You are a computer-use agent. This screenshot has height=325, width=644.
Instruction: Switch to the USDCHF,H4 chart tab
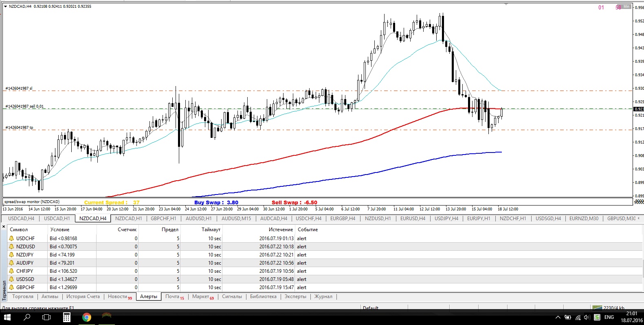[x=308, y=219]
